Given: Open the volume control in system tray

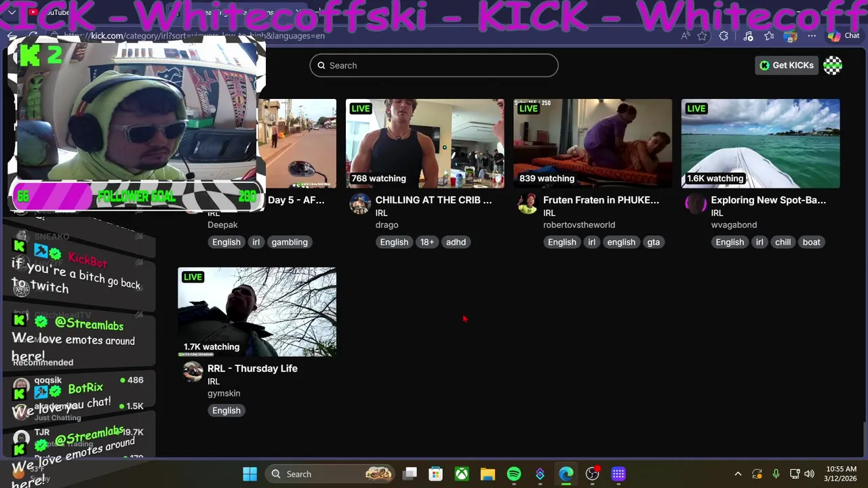Looking at the screenshot, I should tap(809, 474).
